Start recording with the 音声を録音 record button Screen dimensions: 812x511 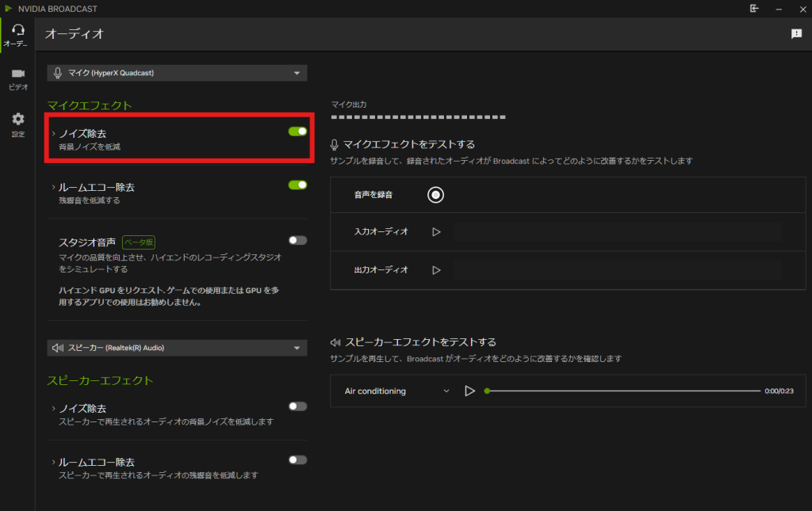click(435, 194)
